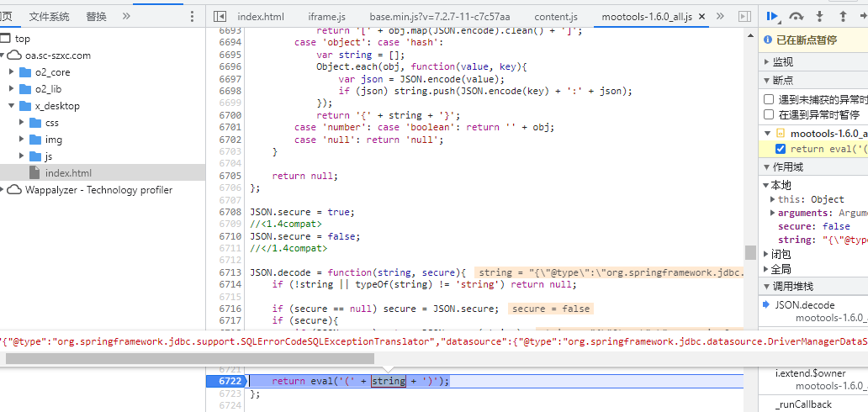Expand the o2_core folder
868x412 pixels.
12,72
